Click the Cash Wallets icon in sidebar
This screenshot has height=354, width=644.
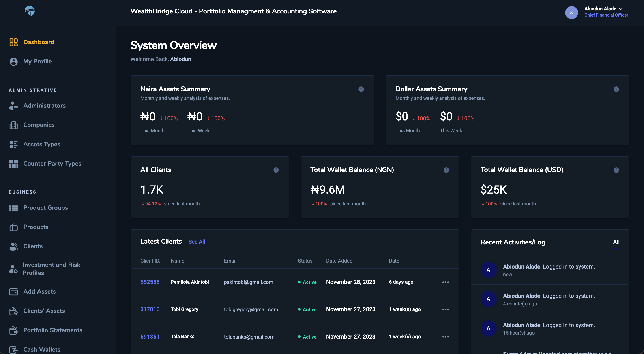(x=13, y=349)
